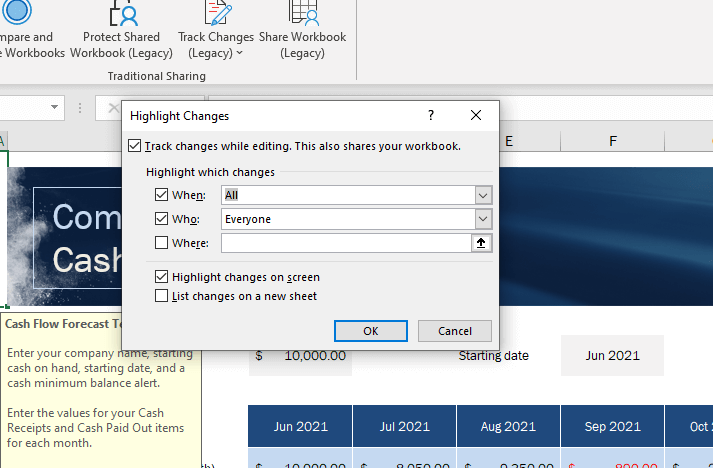This screenshot has height=468, width=713.
Task: Click the Jun 2021 table column header
Action: coord(300,426)
